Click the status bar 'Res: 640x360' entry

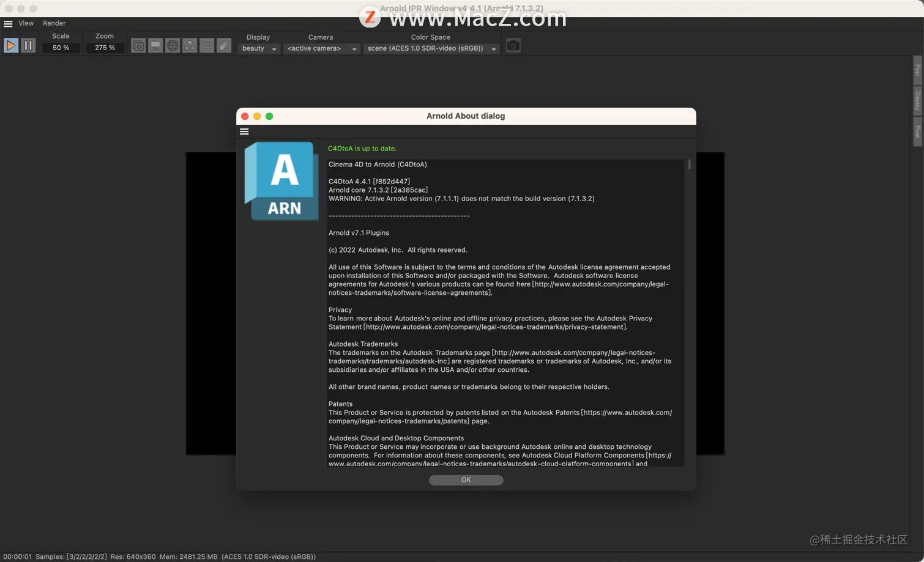(133, 556)
